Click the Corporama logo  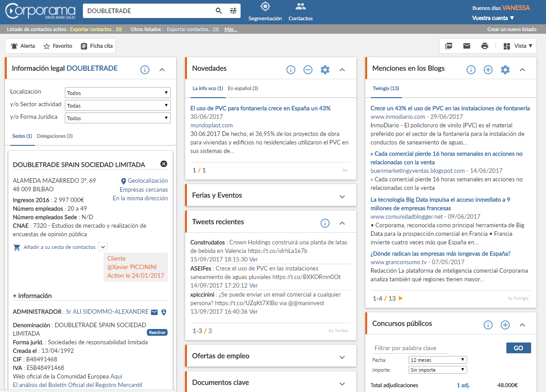point(40,11)
